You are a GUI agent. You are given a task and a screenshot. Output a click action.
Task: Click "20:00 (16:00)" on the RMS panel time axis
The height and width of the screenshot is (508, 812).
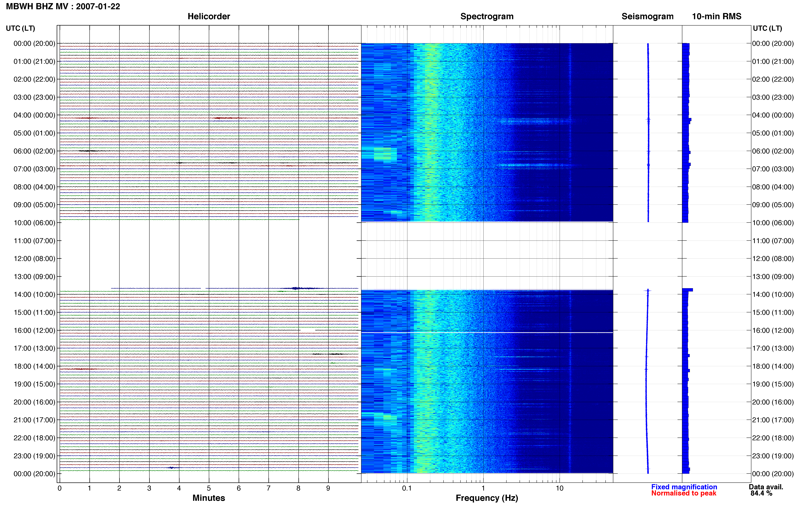(x=773, y=402)
